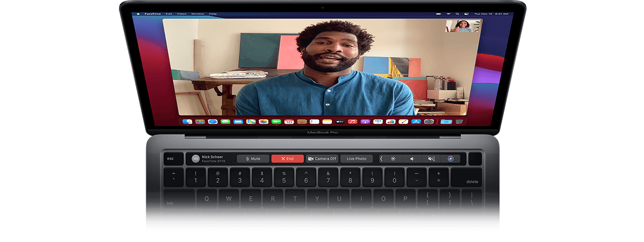The width and height of the screenshot is (644, 242).
Task: Open the Trash in the Dock
Action: (x=459, y=122)
